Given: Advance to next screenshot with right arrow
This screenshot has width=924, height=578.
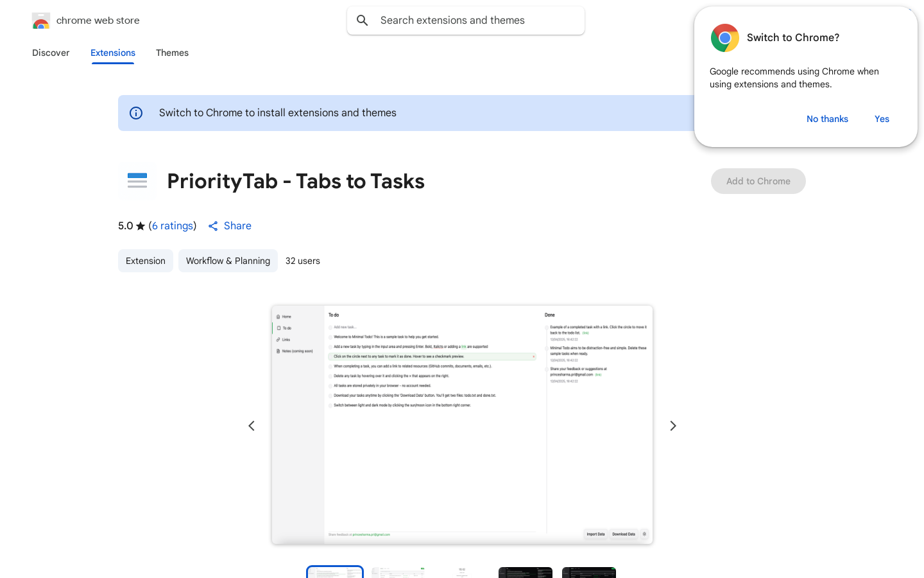Looking at the screenshot, I should click(673, 426).
